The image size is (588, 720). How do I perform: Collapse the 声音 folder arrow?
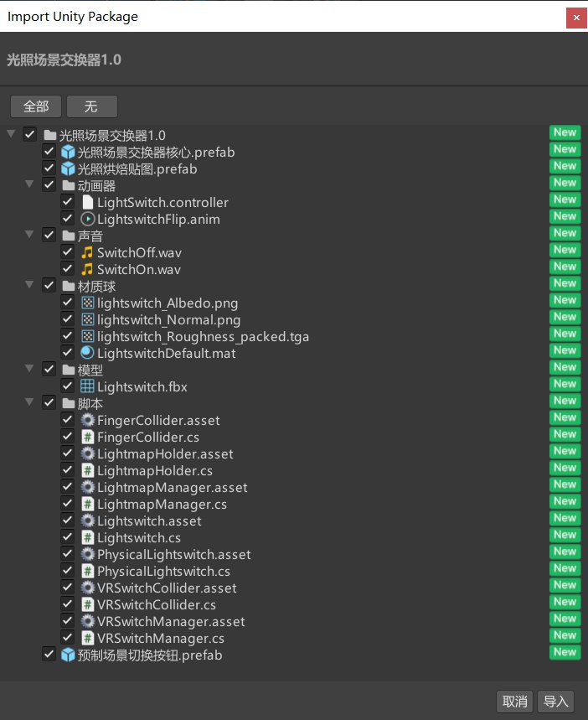[x=29, y=235]
